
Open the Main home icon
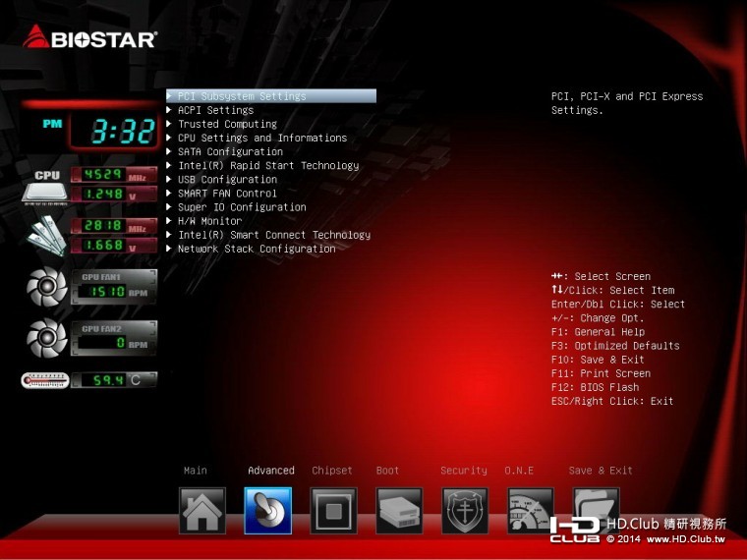pos(202,511)
